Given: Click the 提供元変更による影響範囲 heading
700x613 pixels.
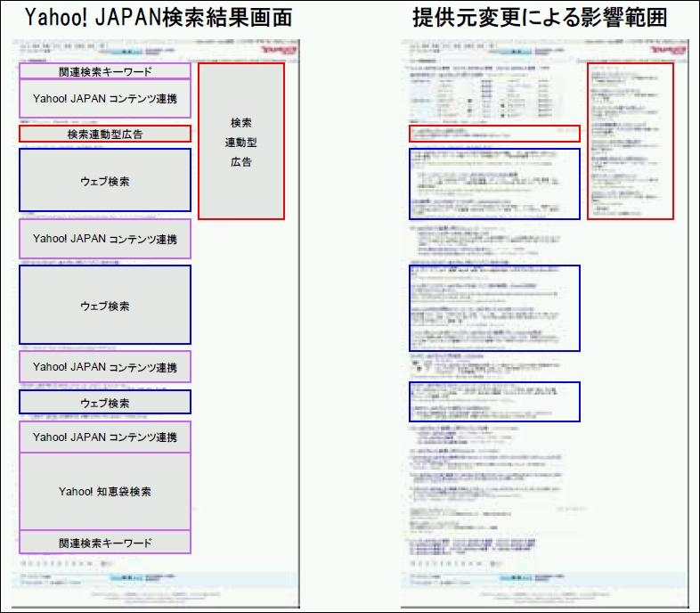Looking at the screenshot, I should 540,18.
